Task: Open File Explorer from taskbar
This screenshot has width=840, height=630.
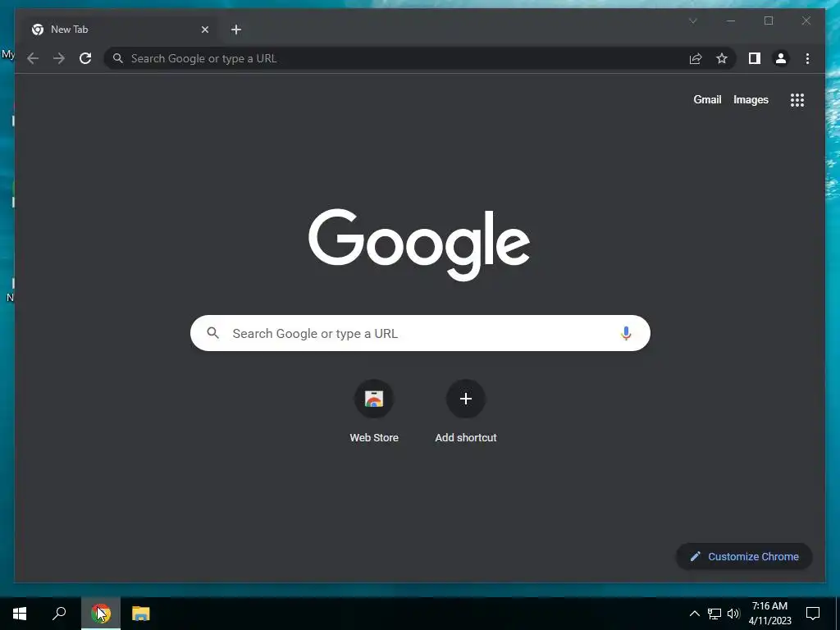Action: [141, 614]
